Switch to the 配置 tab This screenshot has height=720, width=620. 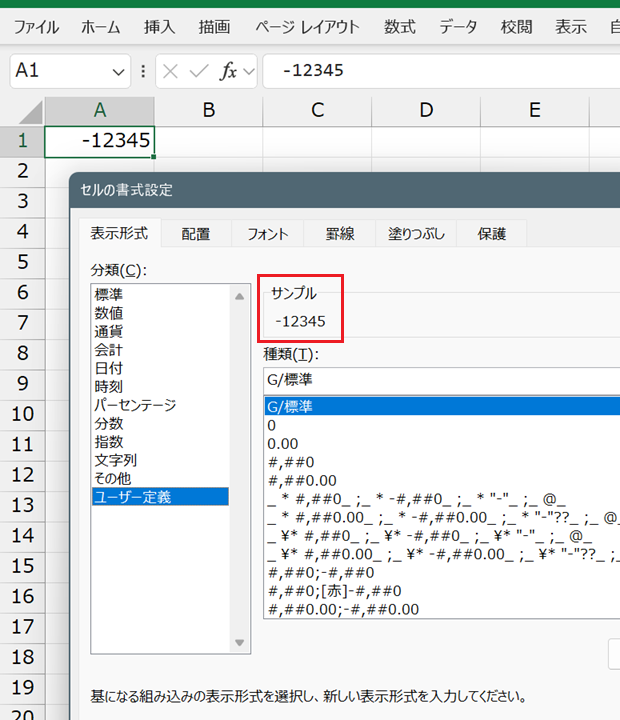click(x=196, y=234)
